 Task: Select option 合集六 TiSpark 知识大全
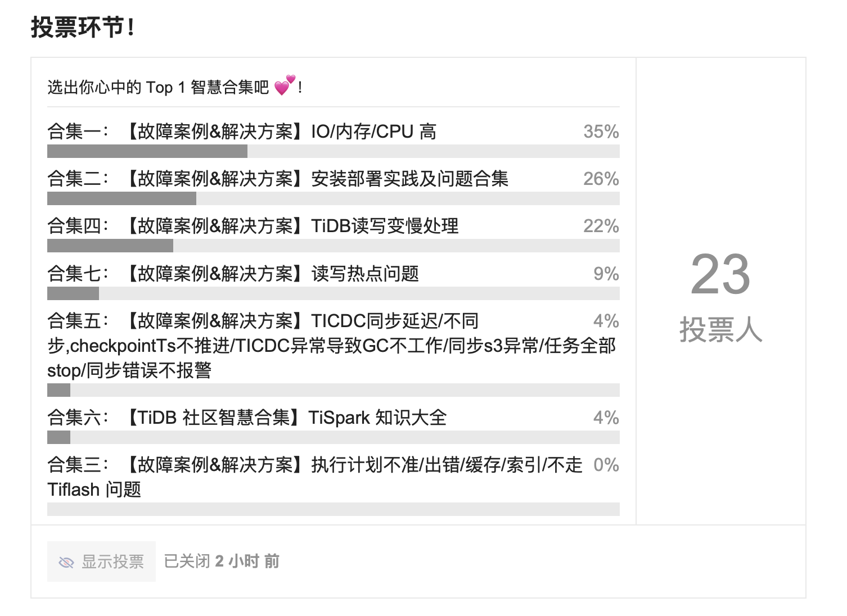click(x=247, y=418)
